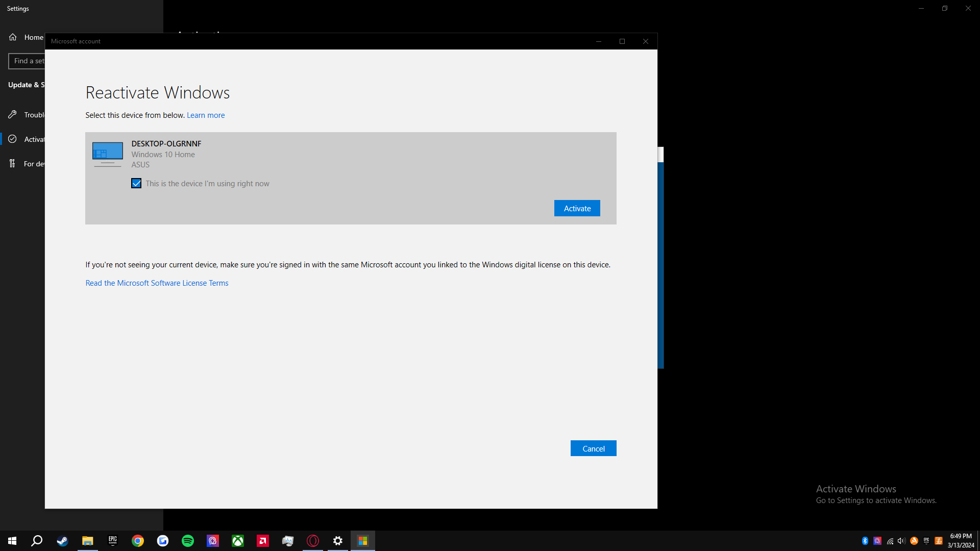
Task: Read the Microsoft Software License Terms
Action: [x=157, y=283]
